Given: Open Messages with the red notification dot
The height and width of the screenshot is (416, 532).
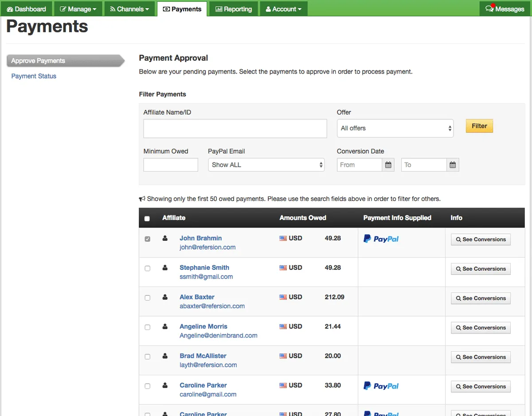Looking at the screenshot, I should tap(505, 9).
